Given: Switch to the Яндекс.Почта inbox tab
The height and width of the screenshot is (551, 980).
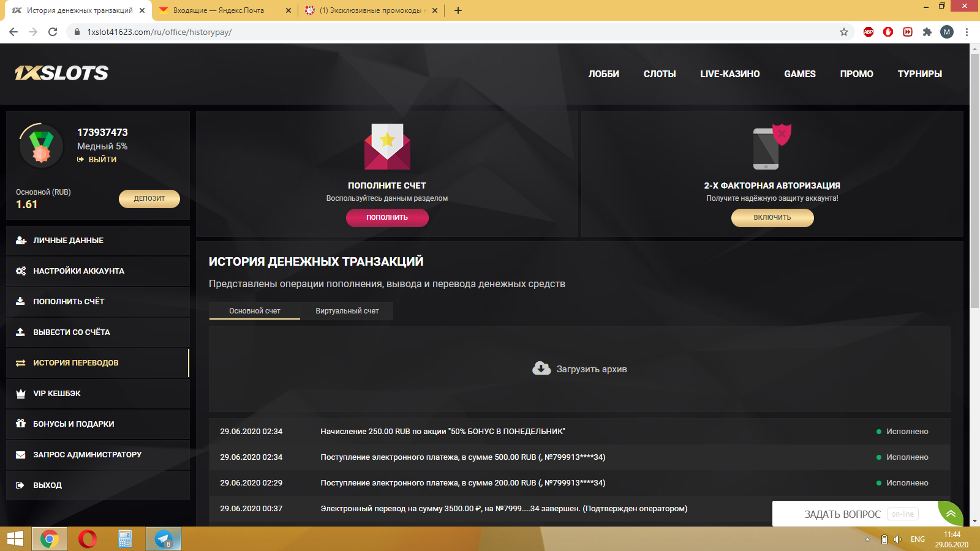Looking at the screenshot, I should pyautogui.click(x=225, y=10).
